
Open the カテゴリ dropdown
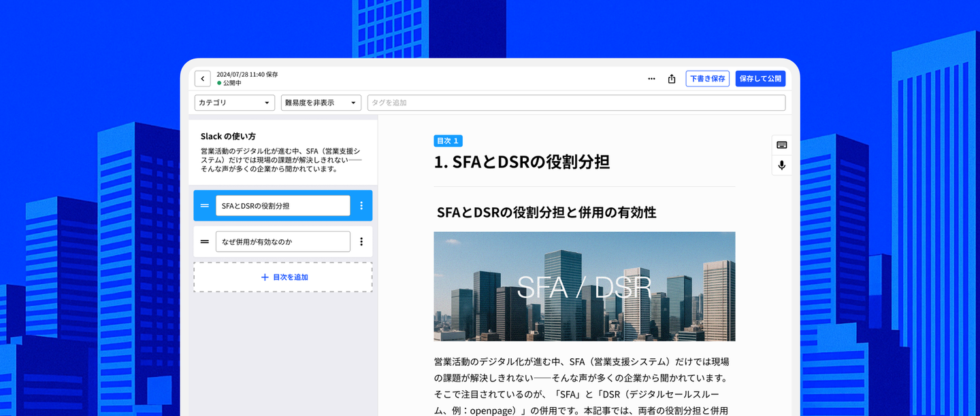click(235, 103)
